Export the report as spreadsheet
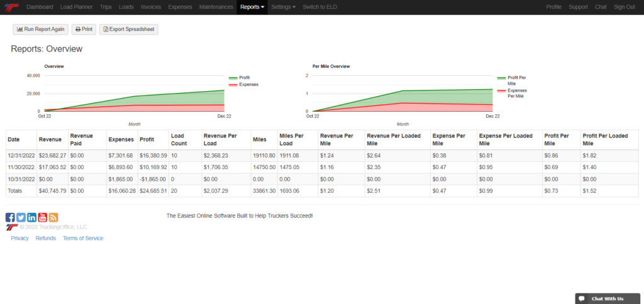The image size is (644, 304). 128,30
